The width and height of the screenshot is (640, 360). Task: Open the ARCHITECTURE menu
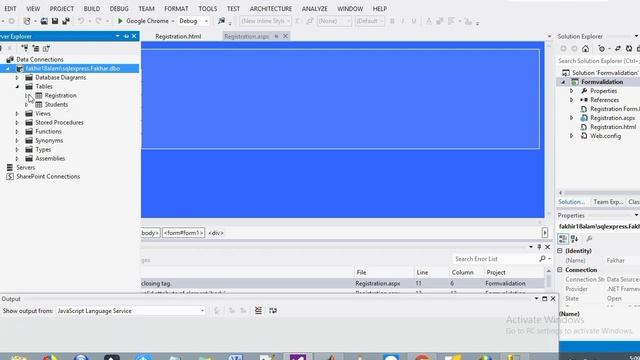[271, 9]
